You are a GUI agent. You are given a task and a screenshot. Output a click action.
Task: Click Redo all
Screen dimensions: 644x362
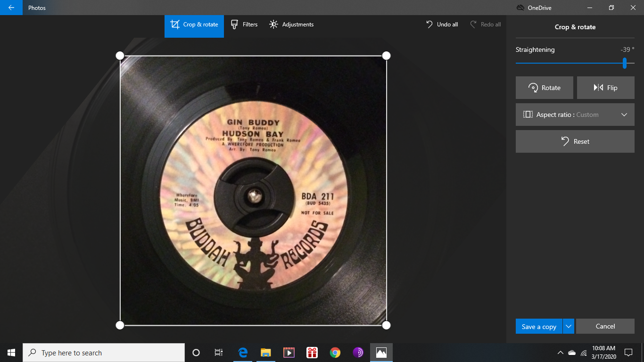485,25
